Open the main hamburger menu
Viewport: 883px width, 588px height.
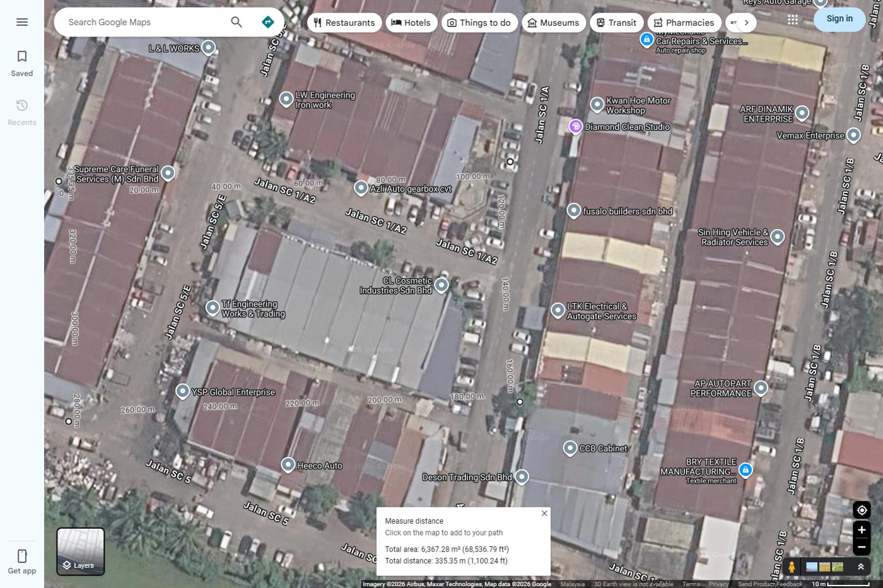[x=22, y=22]
